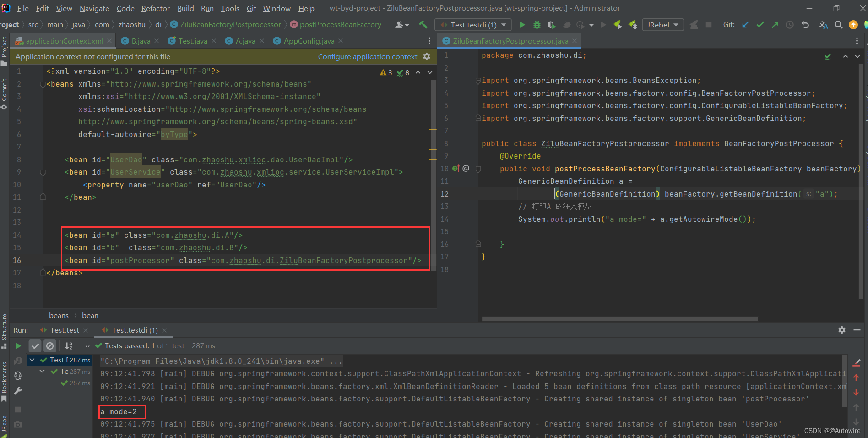
Task: Run Test.testdi with the green play icon
Action: (522, 25)
